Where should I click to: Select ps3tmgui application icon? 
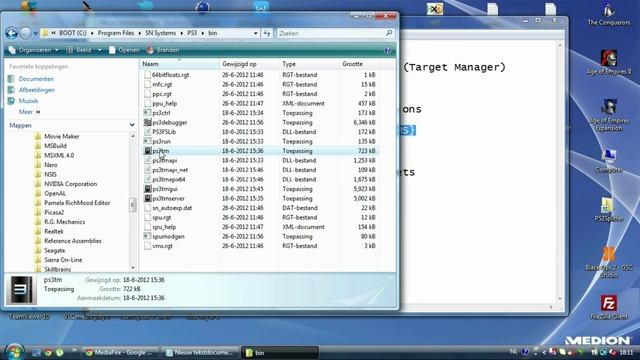(x=147, y=189)
